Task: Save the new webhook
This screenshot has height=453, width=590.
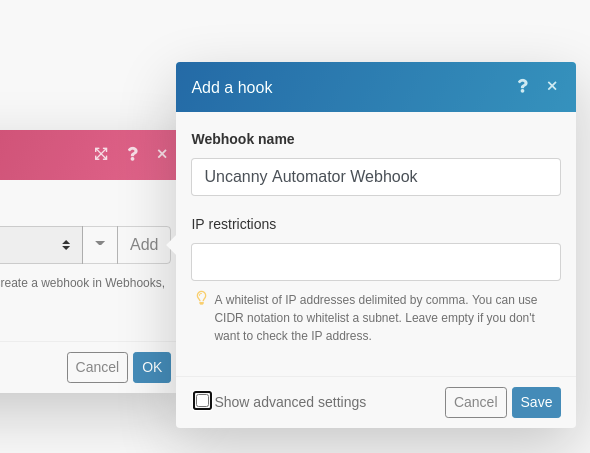Action: (x=536, y=402)
